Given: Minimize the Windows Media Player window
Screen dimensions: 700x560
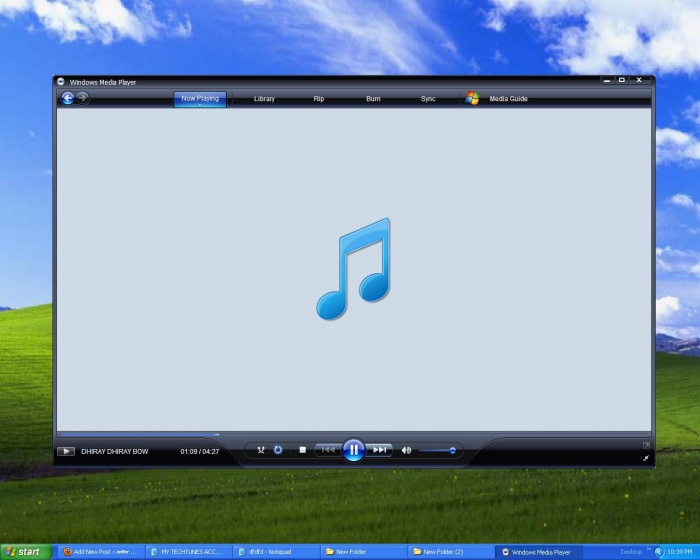Looking at the screenshot, I should 607,80.
